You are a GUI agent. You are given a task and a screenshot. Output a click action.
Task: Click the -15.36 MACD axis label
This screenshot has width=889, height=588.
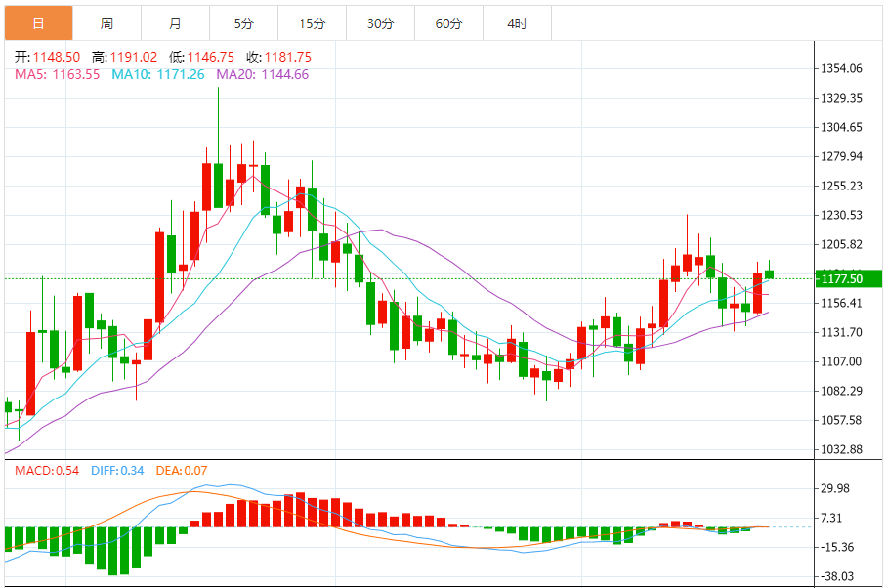click(837, 547)
